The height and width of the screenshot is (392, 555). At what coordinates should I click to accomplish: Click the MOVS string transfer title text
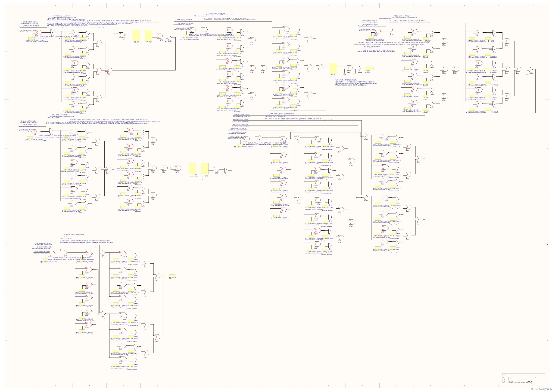click(x=402, y=16)
